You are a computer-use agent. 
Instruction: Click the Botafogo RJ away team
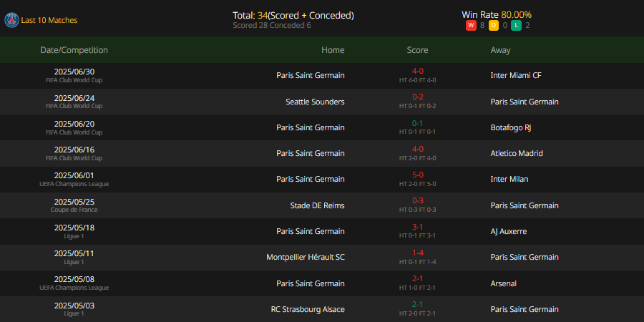pyautogui.click(x=511, y=128)
